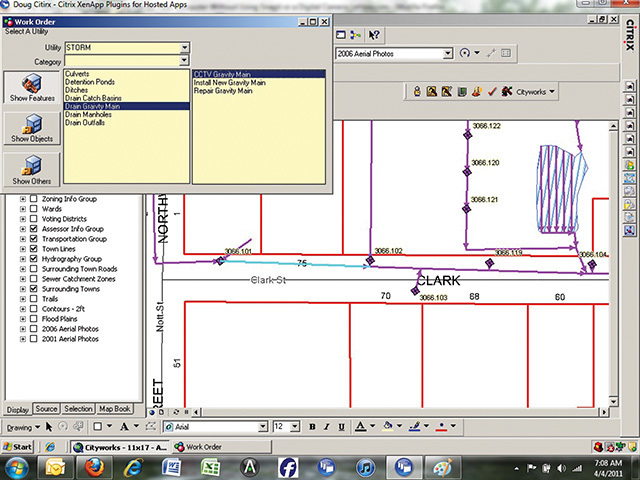640x480 pixels.
Task: Uncheck the Town Lines layer
Action: tap(34, 248)
